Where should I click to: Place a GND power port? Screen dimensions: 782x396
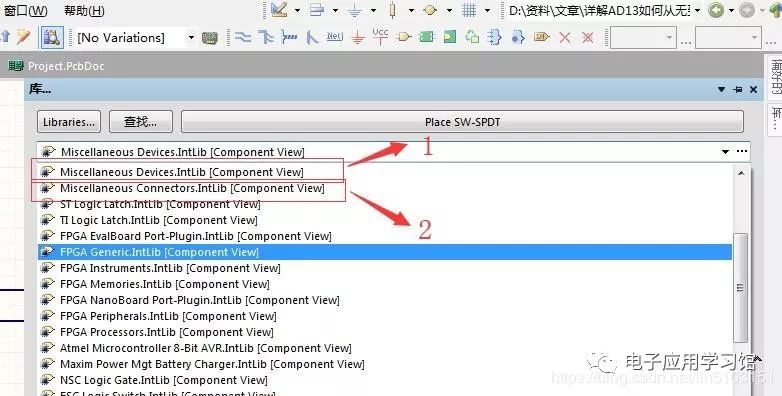tap(358, 37)
